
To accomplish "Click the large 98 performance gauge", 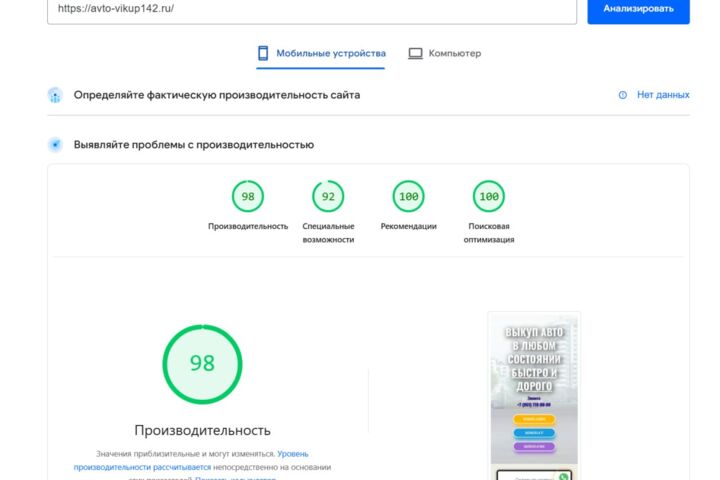I will tap(202, 364).
